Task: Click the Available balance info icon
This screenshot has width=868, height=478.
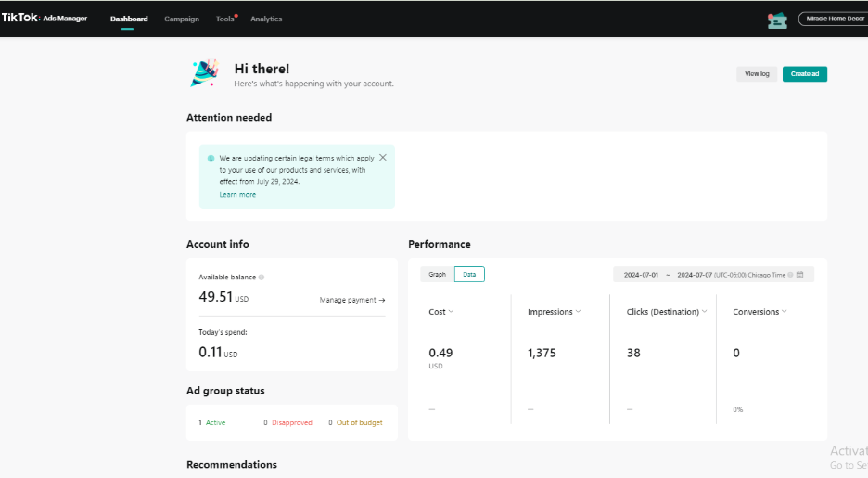Action: click(x=262, y=278)
